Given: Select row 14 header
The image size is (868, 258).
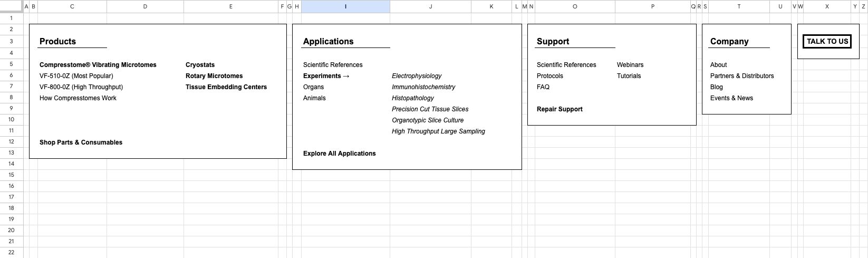Looking at the screenshot, I should click(x=12, y=164).
